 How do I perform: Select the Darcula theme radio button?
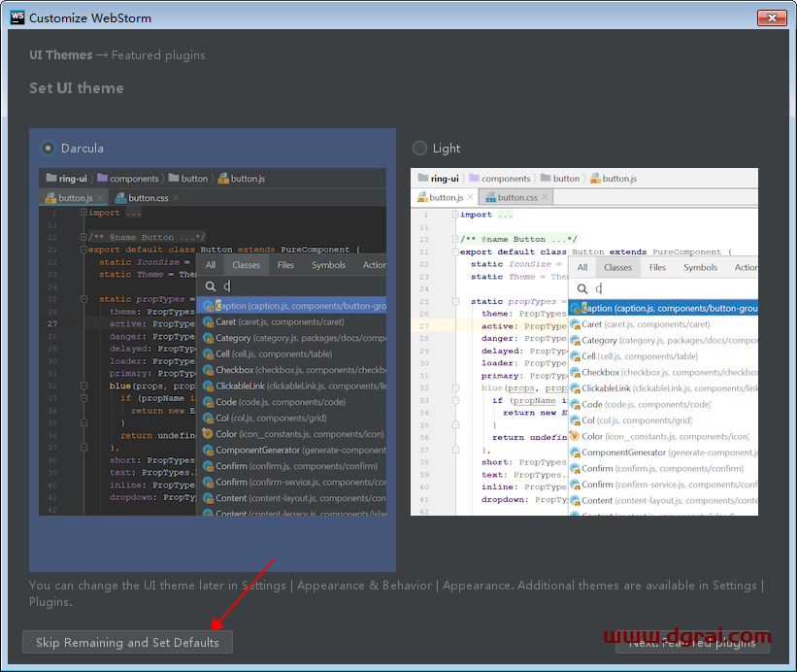coord(48,148)
